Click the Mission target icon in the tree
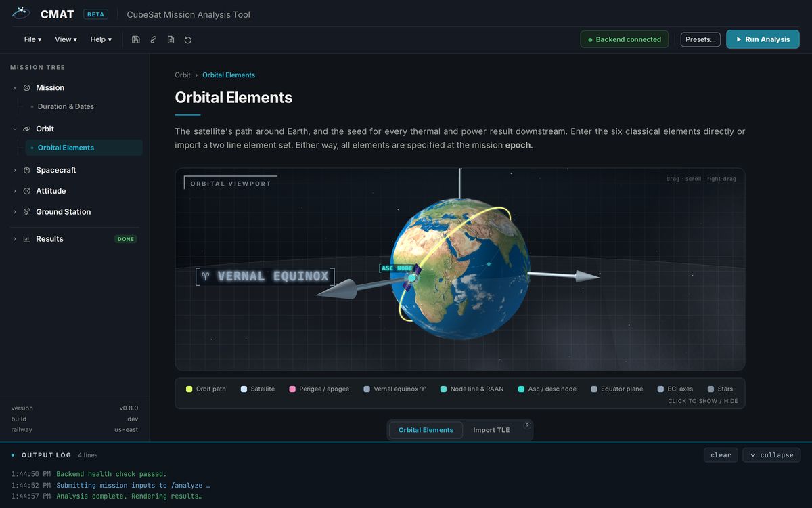 [x=27, y=87]
